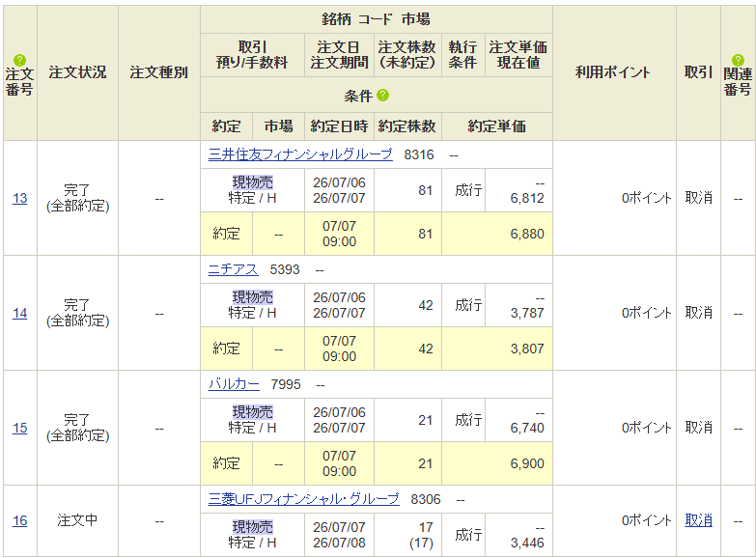The image size is (756, 558).
Task: Select stock code 8306
Action: pos(426,499)
